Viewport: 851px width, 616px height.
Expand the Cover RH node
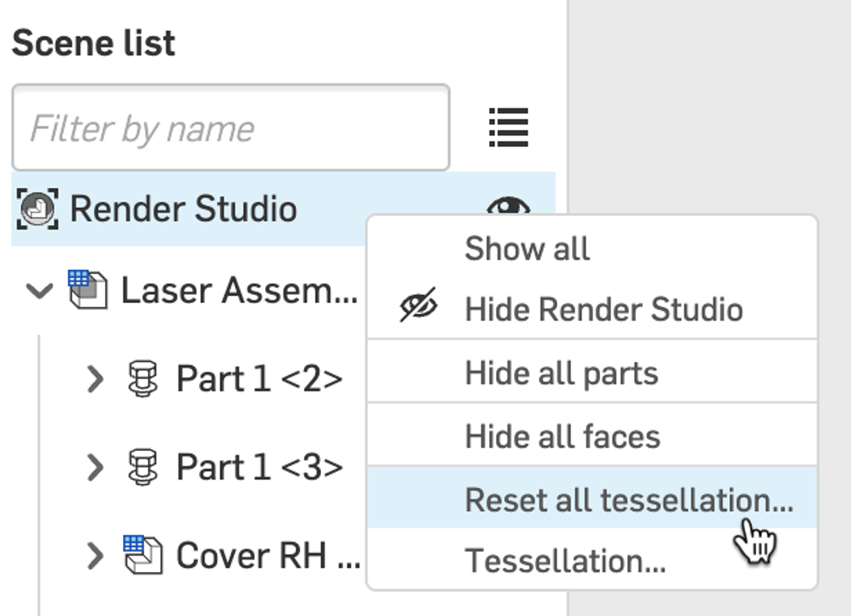(x=95, y=555)
